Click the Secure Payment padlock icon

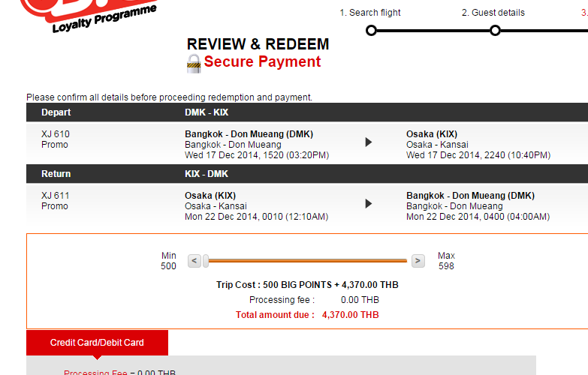[194, 64]
